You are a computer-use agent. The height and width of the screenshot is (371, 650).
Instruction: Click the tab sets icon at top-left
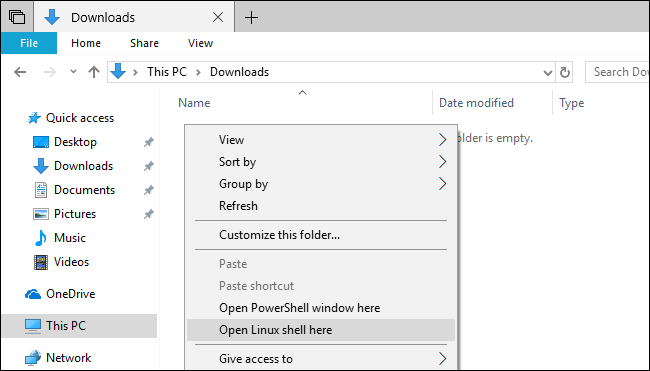pyautogui.click(x=17, y=17)
